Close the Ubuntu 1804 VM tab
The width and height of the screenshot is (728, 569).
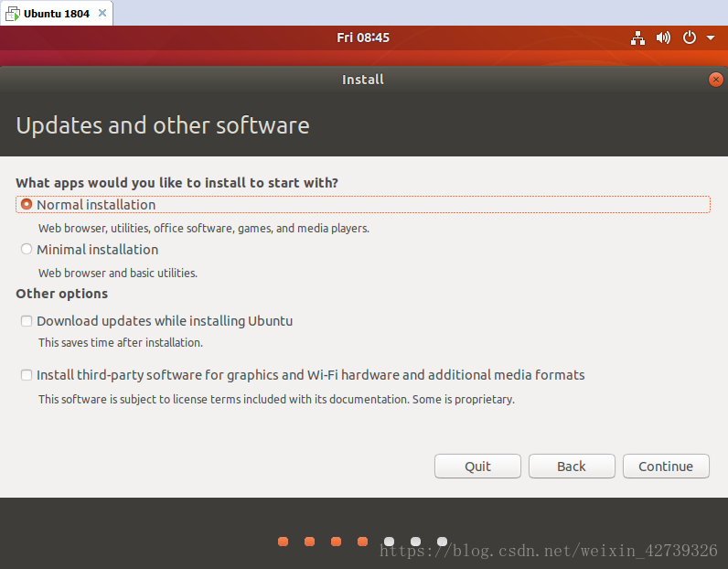point(102,13)
